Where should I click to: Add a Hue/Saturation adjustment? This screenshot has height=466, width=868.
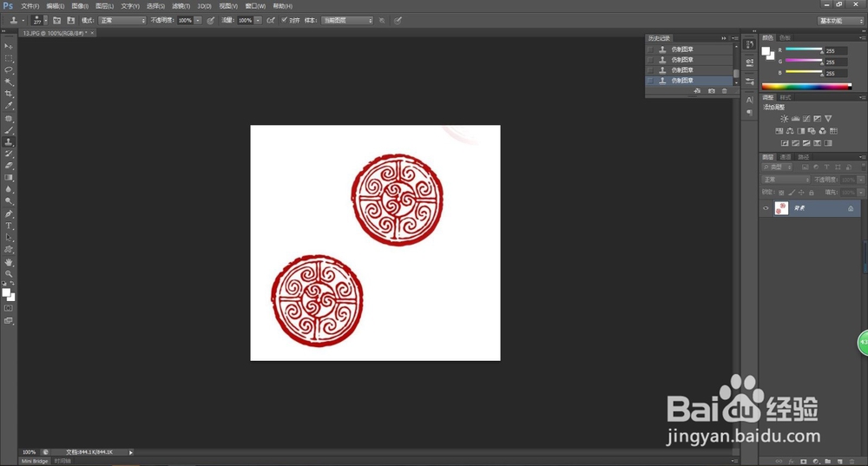[779, 131]
